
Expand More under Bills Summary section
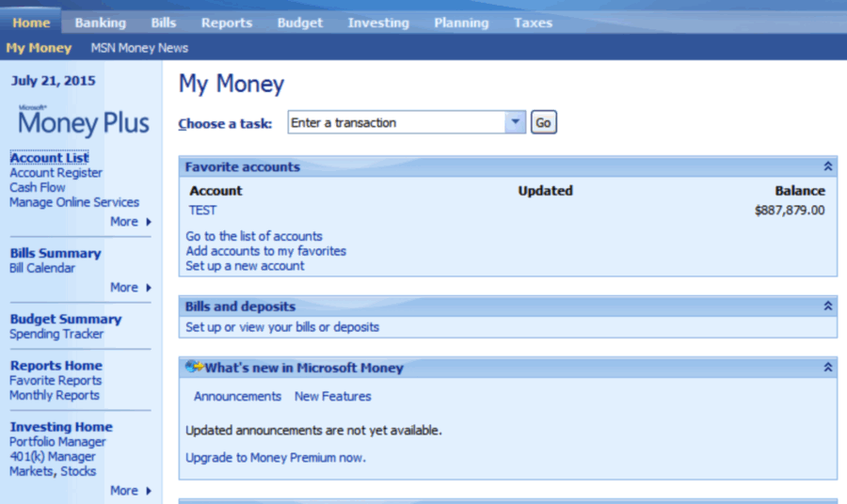[131, 288]
